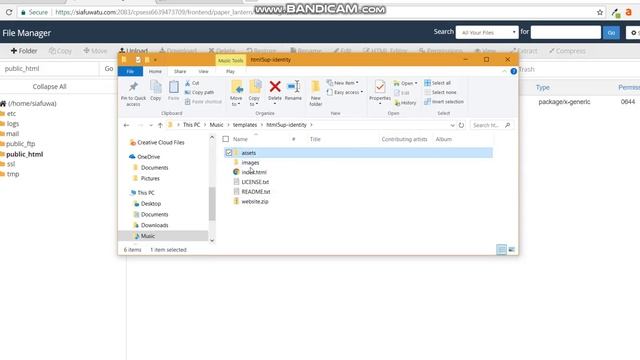Click the + Folder button in File Manager
Viewport: 640px width, 360px height.
pyautogui.click(x=24, y=51)
